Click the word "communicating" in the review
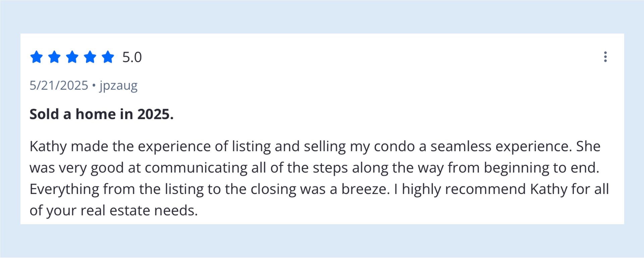644x258 pixels. pos(196,168)
